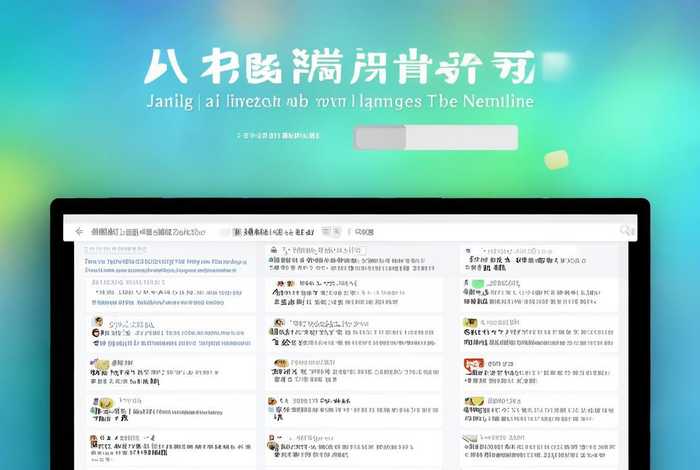Click the search magnifier at the toolbar's right end
Image resolution: width=700 pixels, height=470 pixels.
[x=626, y=230]
